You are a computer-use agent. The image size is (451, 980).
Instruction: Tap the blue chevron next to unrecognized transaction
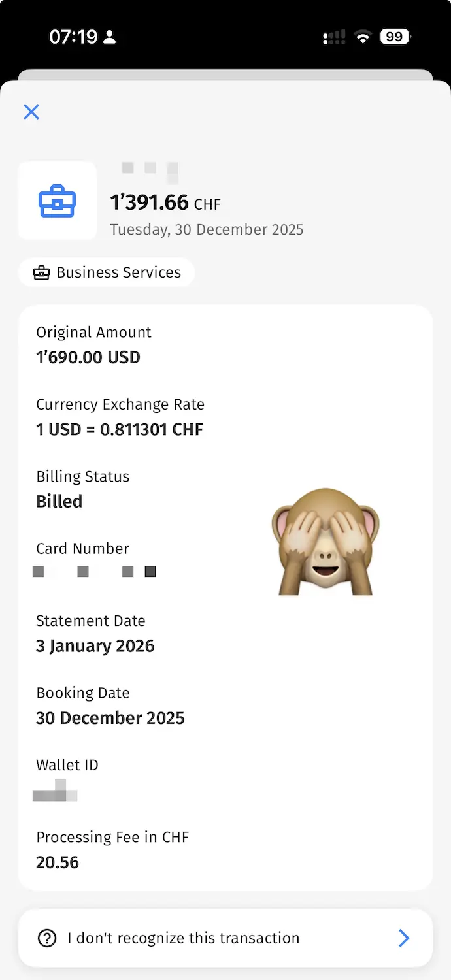(x=404, y=938)
